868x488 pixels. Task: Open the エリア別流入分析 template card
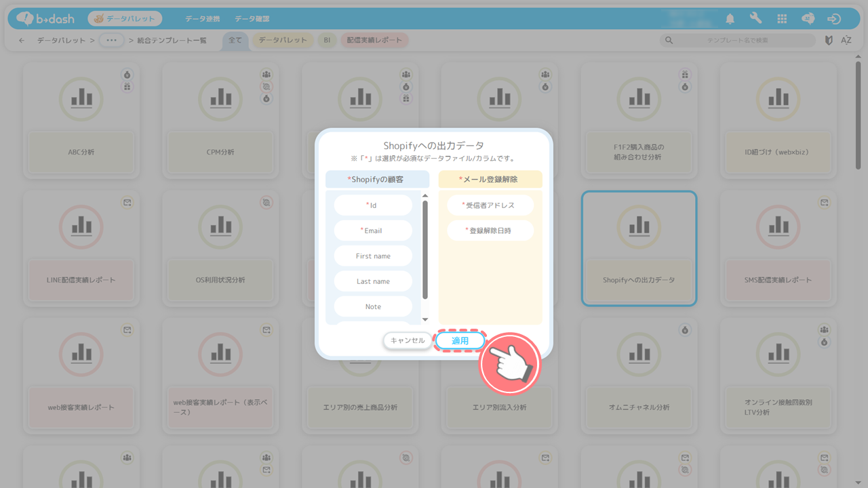tap(499, 376)
